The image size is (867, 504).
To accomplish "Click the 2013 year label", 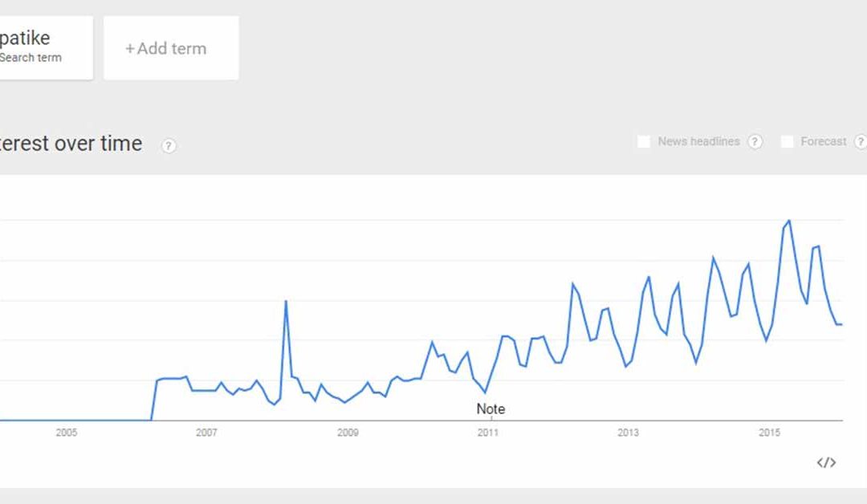I will [629, 433].
